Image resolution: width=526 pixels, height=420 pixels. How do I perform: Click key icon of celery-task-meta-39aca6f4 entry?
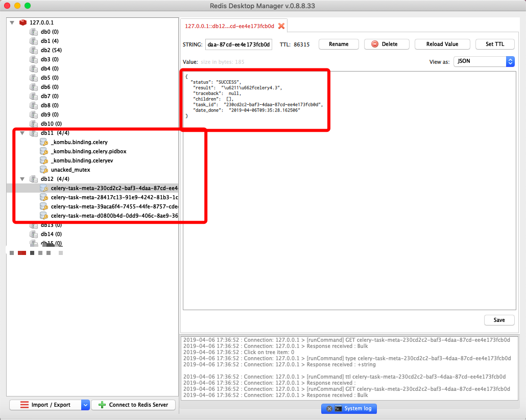44,206
